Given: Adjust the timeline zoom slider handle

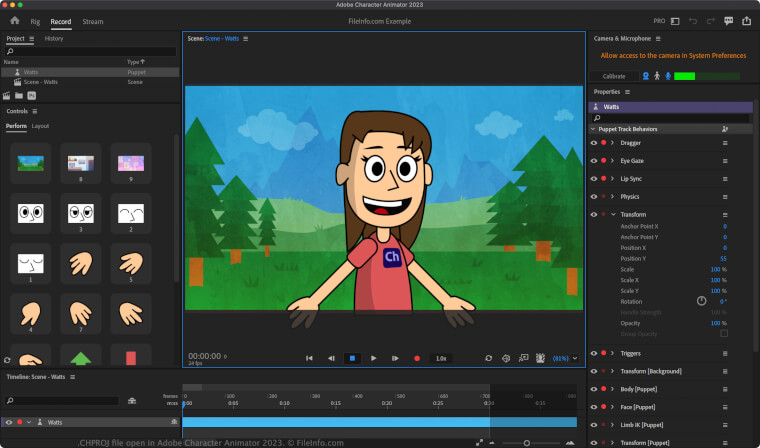Looking at the screenshot, I should pyautogui.click(x=527, y=442).
